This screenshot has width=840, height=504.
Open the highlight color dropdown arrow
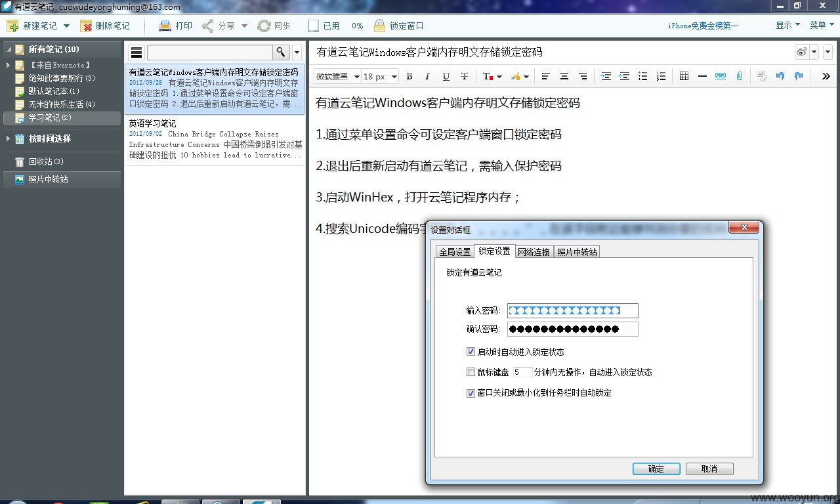(526, 77)
